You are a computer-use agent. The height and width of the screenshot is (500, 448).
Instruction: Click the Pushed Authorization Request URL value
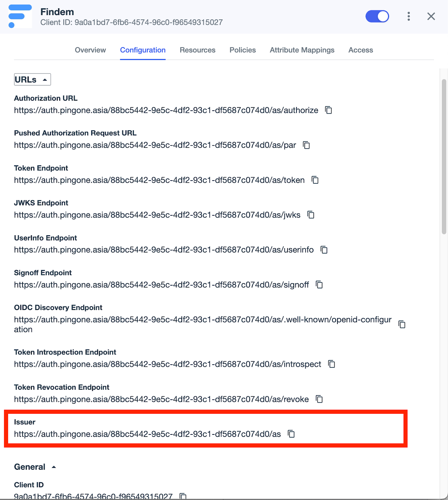click(x=155, y=145)
